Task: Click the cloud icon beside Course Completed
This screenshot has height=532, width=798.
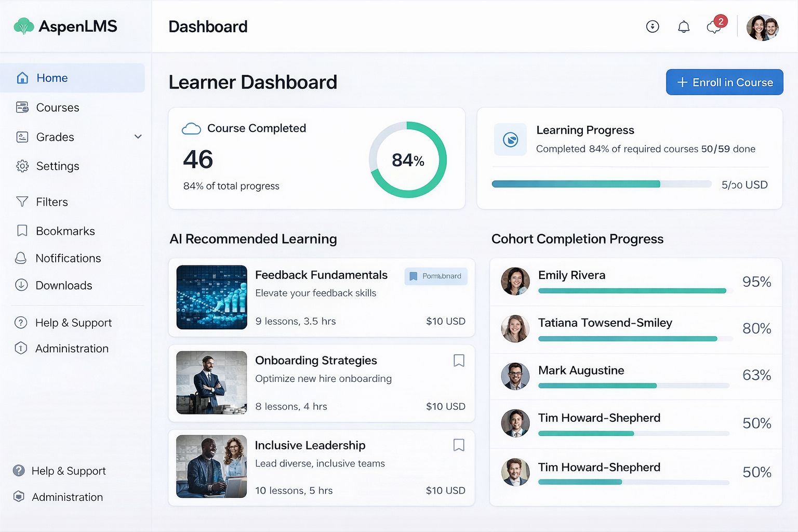Action: [191, 129]
